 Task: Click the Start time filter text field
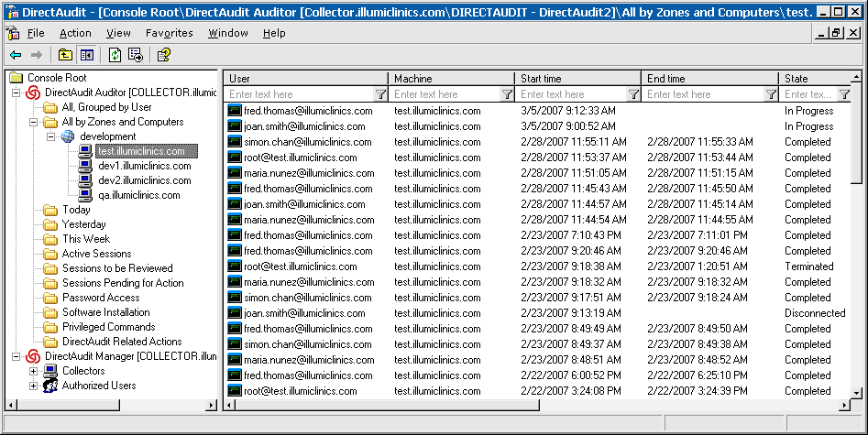[571, 94]
